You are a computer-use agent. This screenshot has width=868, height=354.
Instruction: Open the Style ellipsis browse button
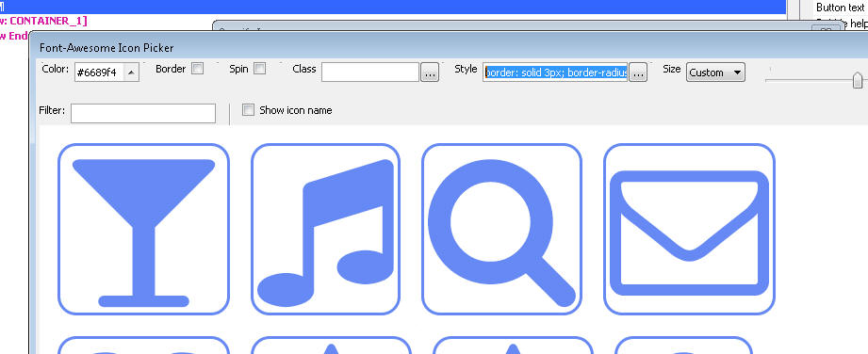coord(638,72)
